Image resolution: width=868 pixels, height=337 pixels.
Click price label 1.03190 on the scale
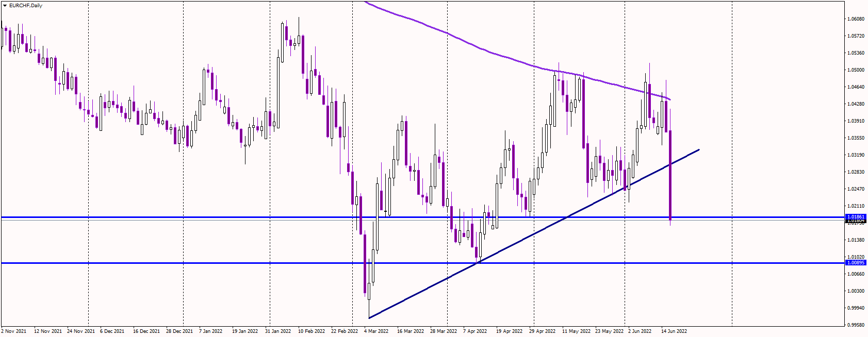click(856, 155)
